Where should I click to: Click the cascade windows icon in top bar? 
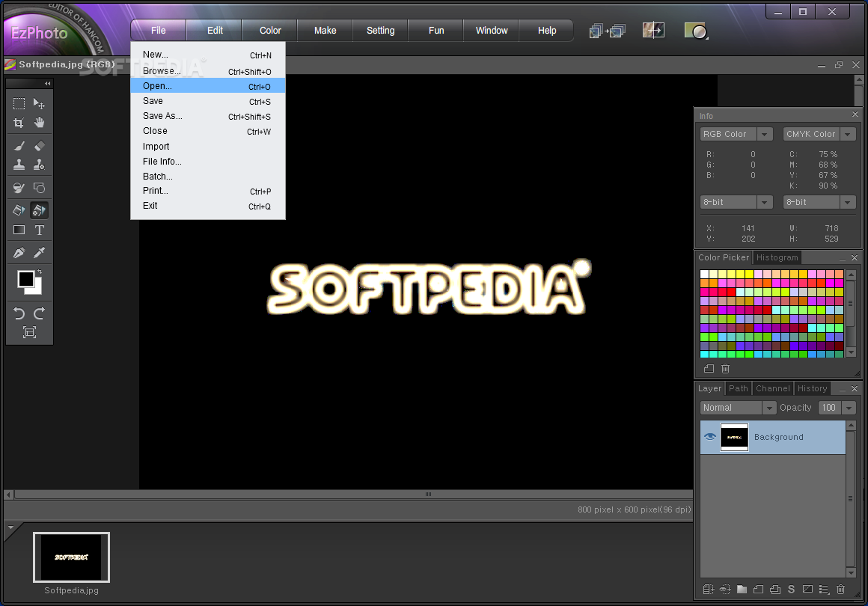tap(608, 31)
